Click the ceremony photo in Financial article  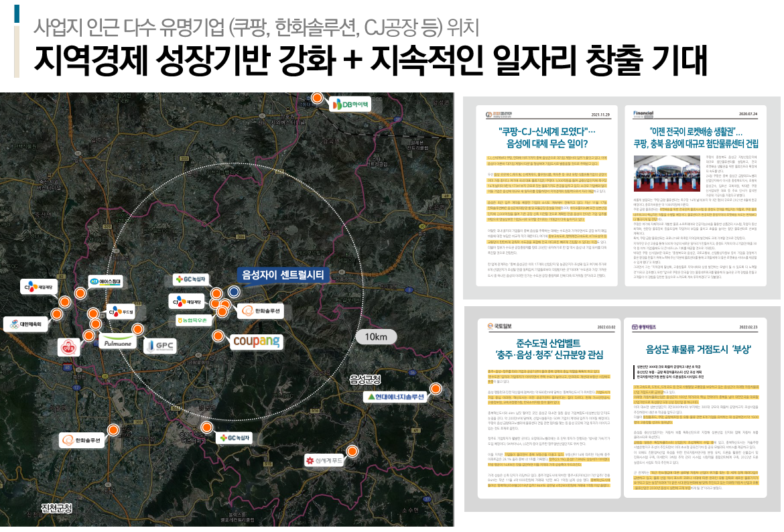tap(667, 174)
